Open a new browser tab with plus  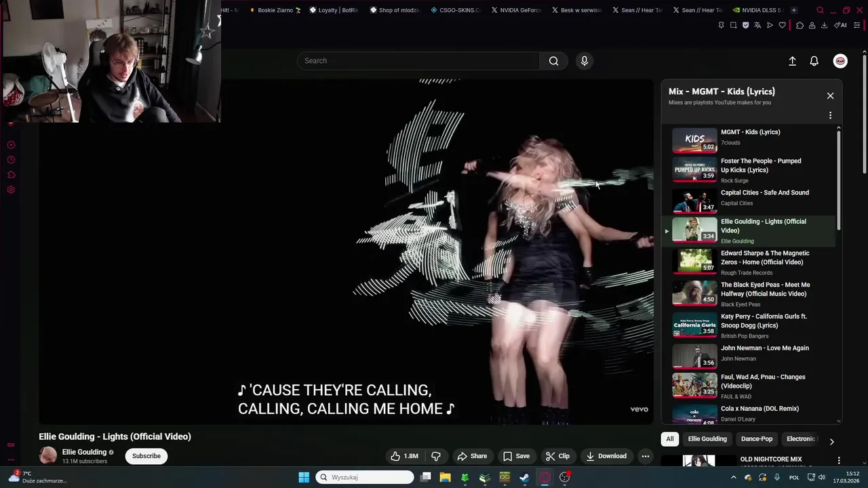(x=794, y=10)
